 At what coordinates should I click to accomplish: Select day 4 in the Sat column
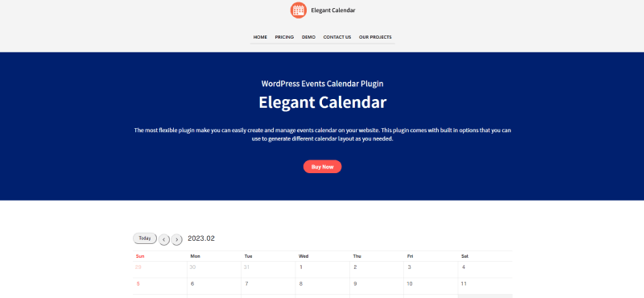(x=485, y=270)
